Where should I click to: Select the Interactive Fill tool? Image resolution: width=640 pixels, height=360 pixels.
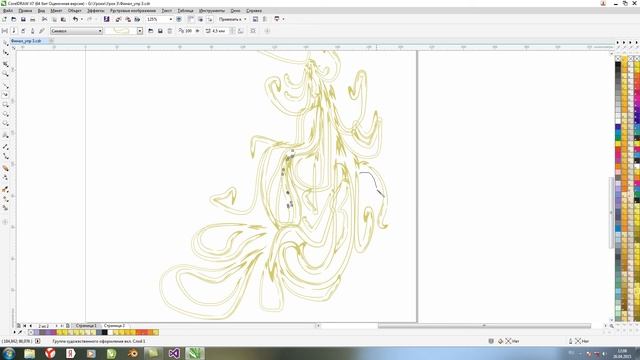tap(5, 199)
